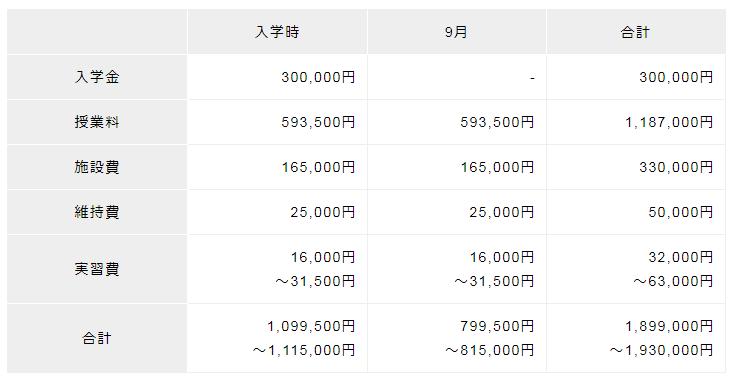The width and height of the screenshot is (735, 379).
Task: Click the 330,000円 facility total cell
Action: pyautogui.click(x=636, y=167)
